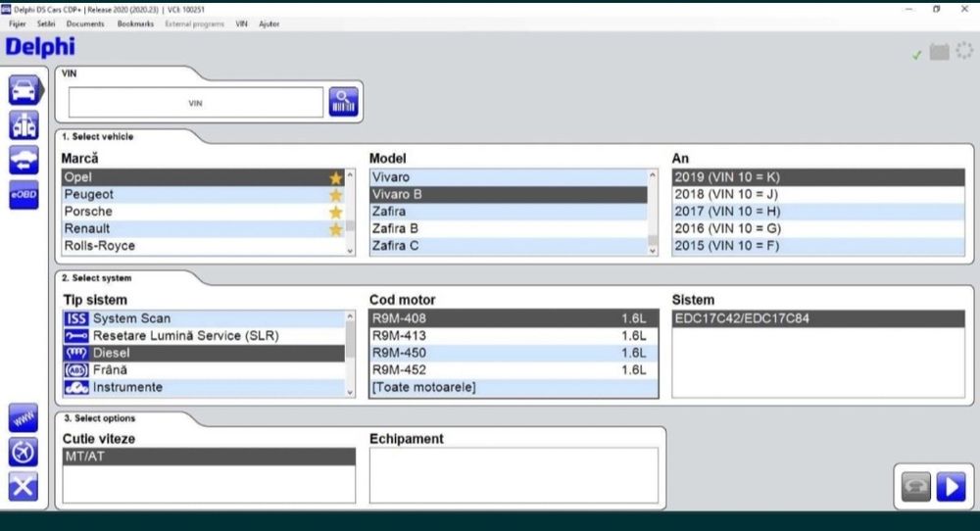
Task: Open the External programs menu
Action: (x=194, y=24)
